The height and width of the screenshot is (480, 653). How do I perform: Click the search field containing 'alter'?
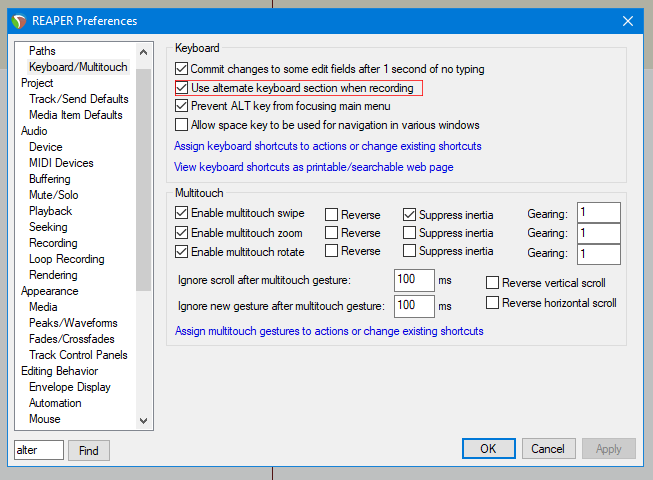pos(39,450)
